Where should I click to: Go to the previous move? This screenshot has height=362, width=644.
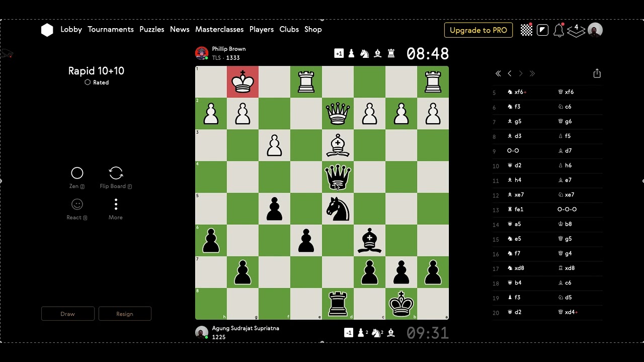510,73
